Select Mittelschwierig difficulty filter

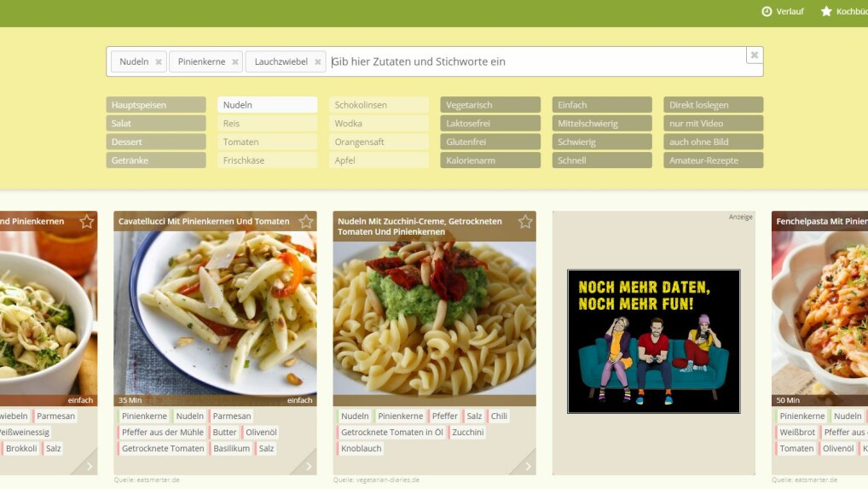[x=602, y=123]
